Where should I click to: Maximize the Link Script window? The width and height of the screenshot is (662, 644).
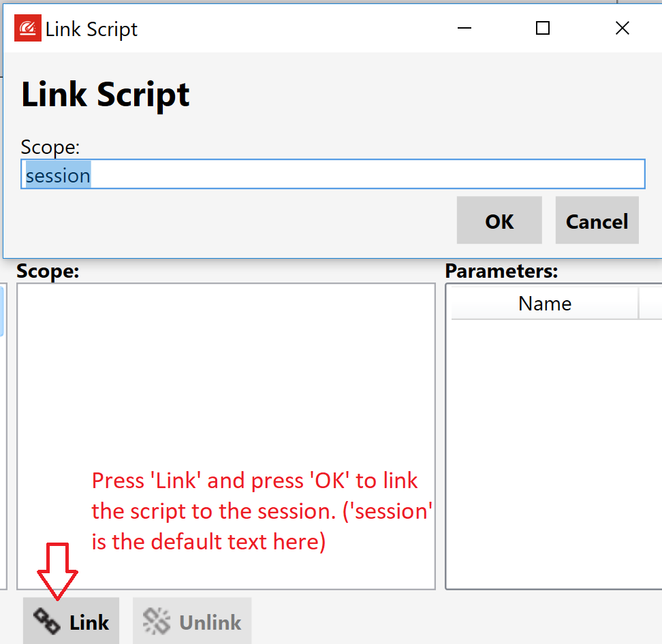pyautogui.click(x=543, y=28)
